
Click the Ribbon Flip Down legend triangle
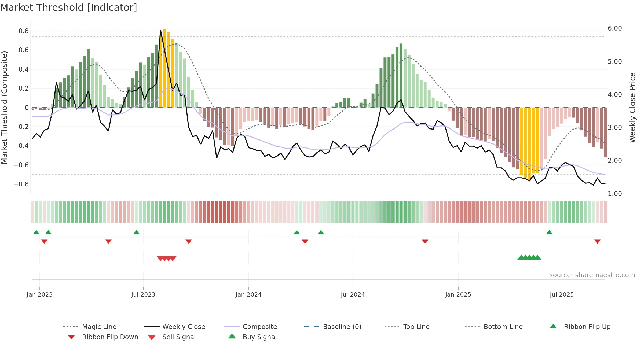[x=71, y=337]
